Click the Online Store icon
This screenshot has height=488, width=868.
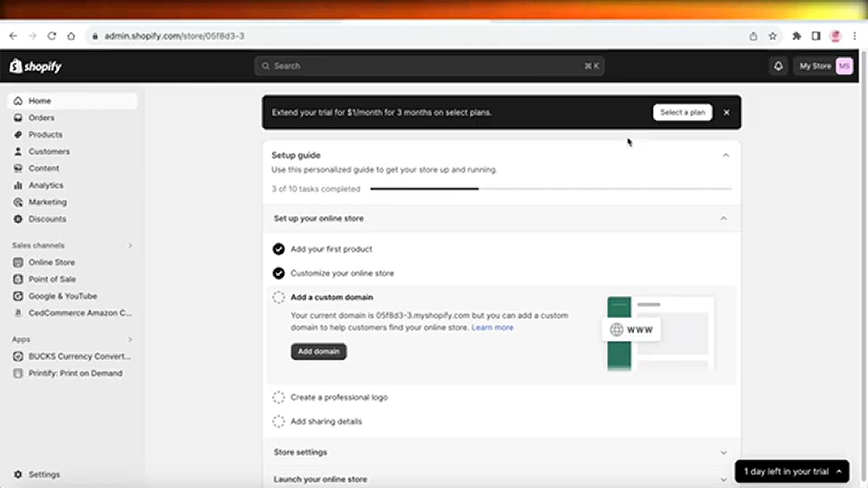tap(18, 262)
